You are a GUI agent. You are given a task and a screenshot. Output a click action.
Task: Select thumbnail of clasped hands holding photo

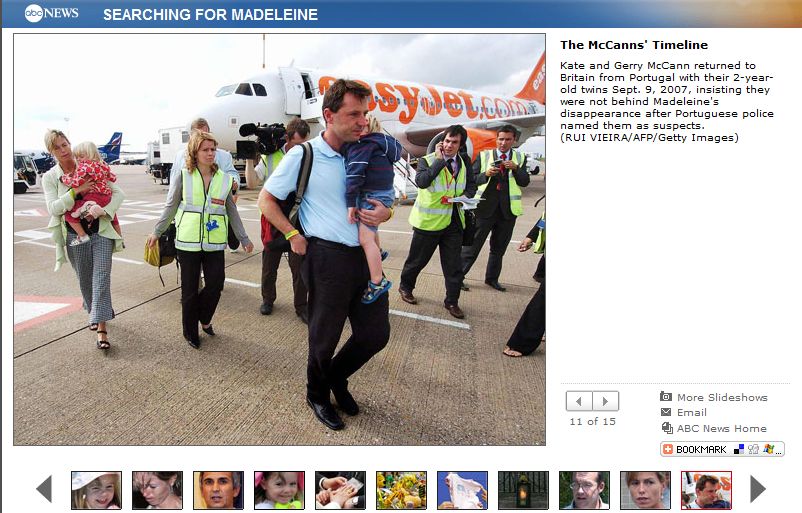(340, 490)
